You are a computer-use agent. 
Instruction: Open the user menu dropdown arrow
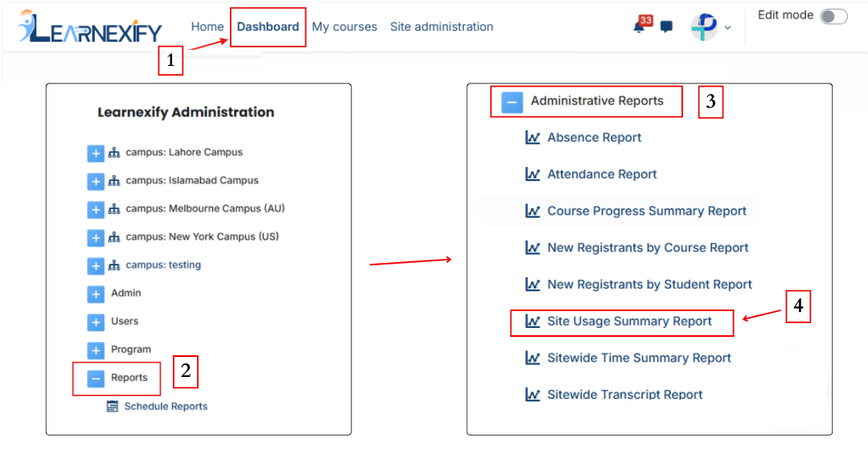[x=727, y=27]
